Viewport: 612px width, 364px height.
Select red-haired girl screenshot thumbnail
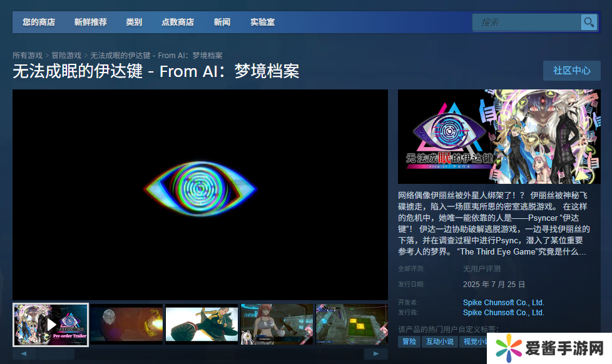click(x=277, y=325)
